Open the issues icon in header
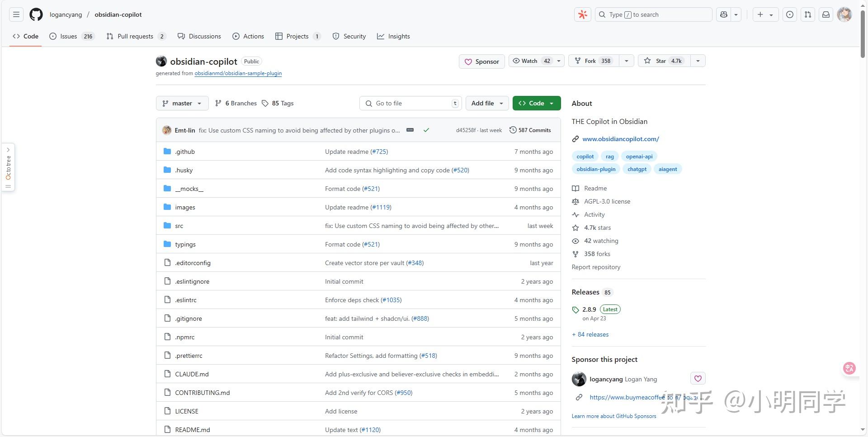Viewport: 868px width, 437px height. click(x=790, y=14)
